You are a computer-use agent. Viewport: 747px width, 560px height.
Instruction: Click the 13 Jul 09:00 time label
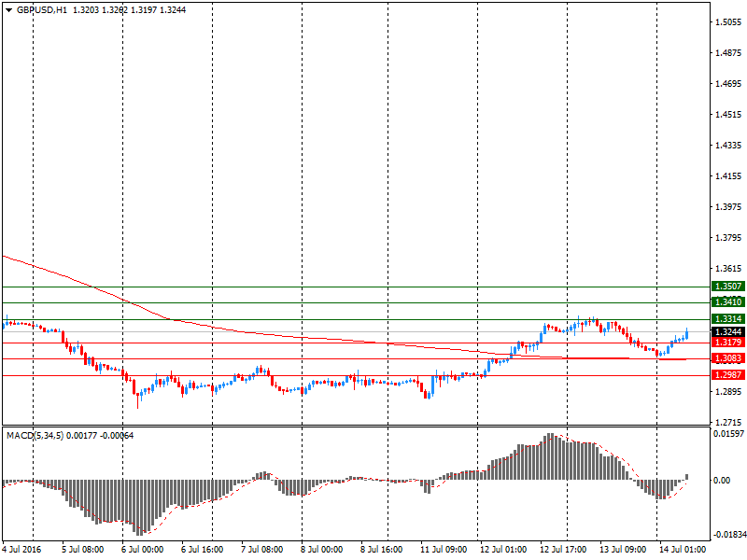(623, 550)
